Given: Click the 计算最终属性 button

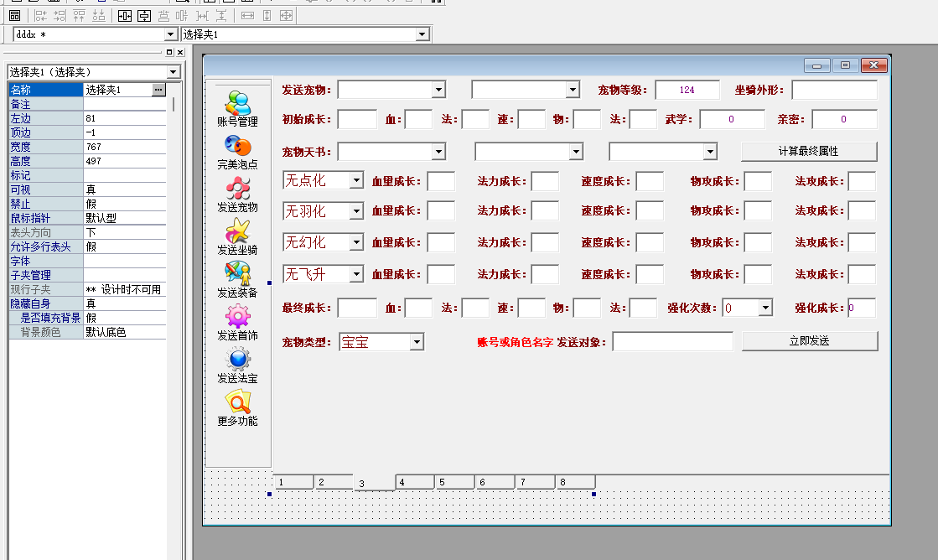Looking at the screenshot, I should [807, 151].
